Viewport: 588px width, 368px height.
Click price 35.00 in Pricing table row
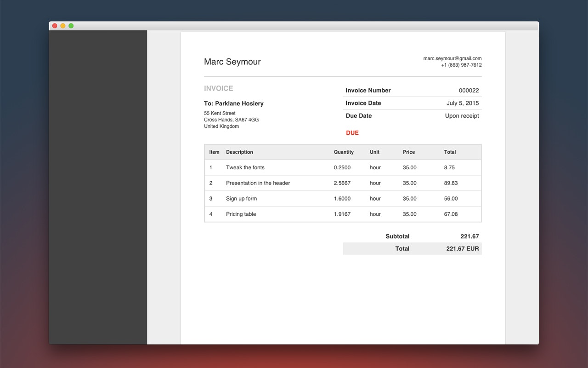(410, 214)
